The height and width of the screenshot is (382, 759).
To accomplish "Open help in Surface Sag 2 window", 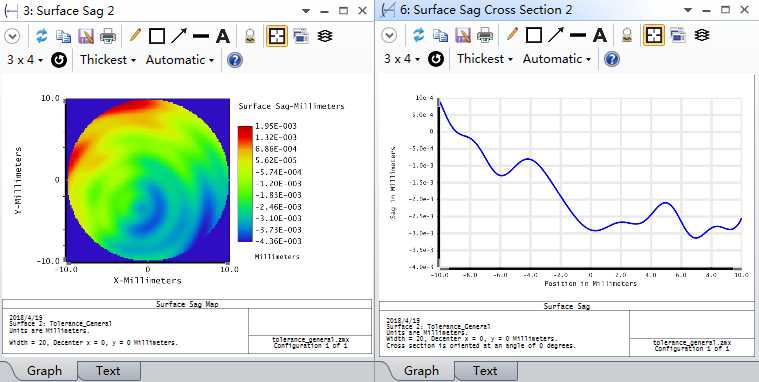I will click(235, 60).
